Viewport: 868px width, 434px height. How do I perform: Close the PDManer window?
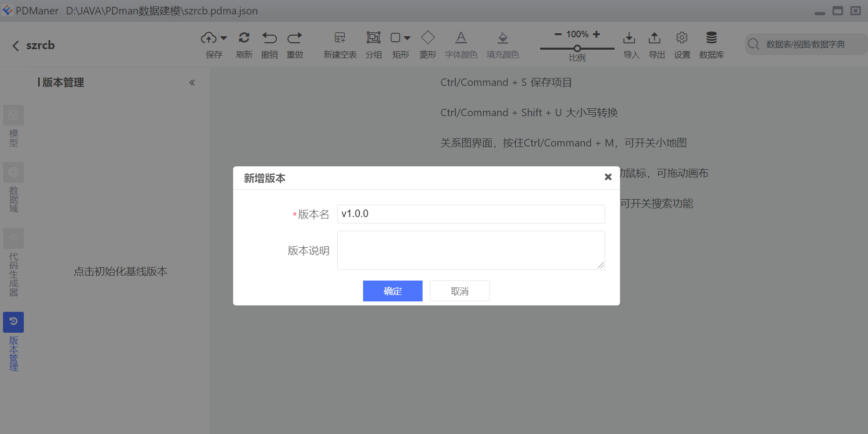[856, 10]
